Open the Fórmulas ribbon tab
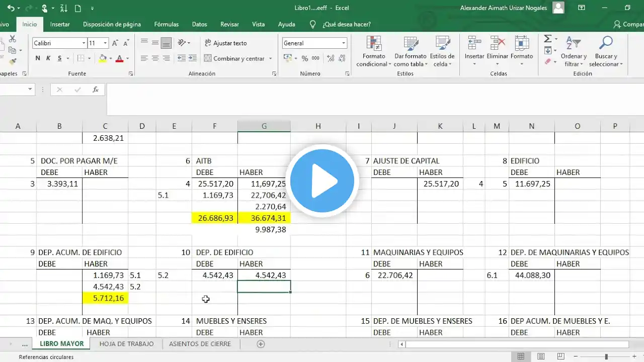This screenshot has height=362, width=644. 166,24
